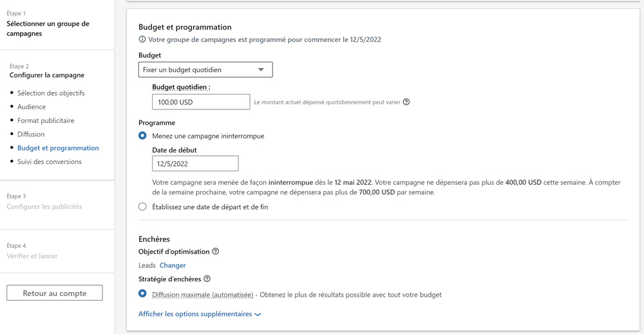This screenshot has width=644, height=334.
Task: Click the chevron after options supplémentaires
Action: [x=258, y=315]
